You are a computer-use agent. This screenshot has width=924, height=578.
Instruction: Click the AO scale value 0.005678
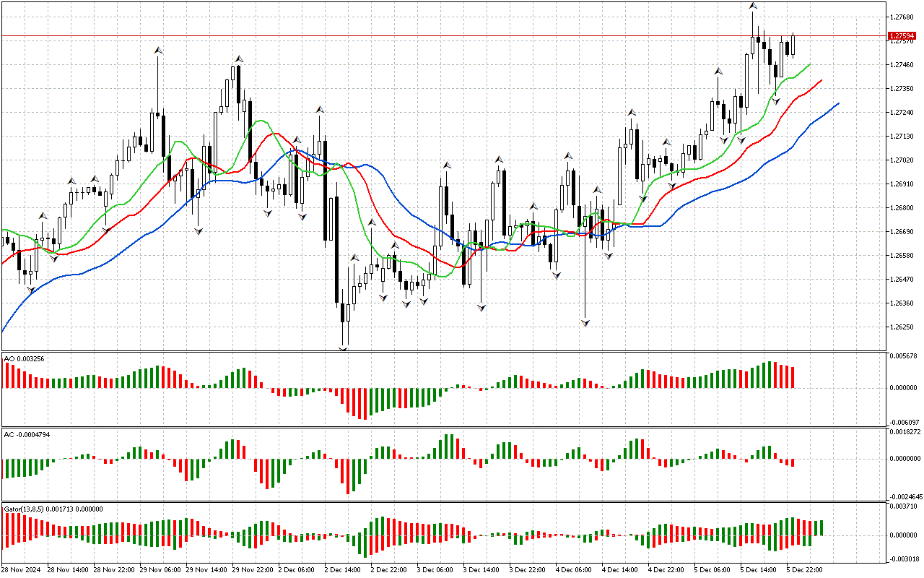904,356
